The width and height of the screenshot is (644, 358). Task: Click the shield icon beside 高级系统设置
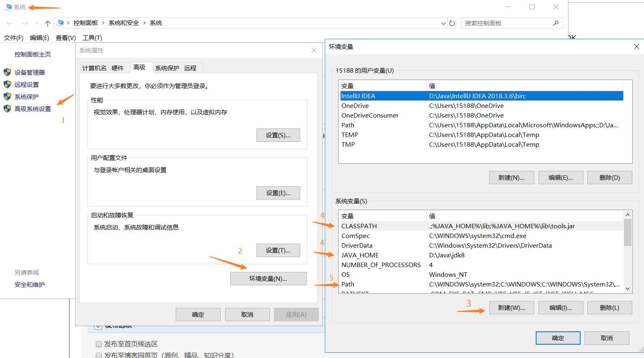7,109
